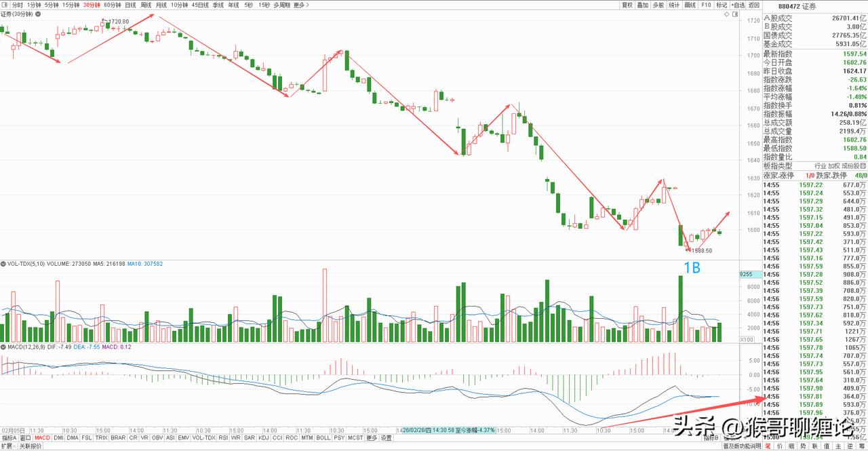This screenshot has width=868, height=451.
Task: Click the 统计 statistics button
Action: coord(674,5)
